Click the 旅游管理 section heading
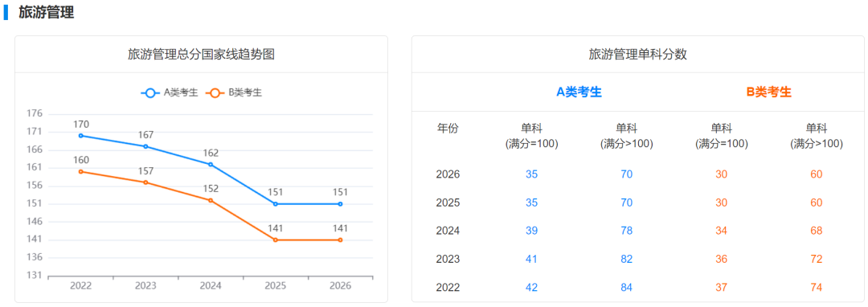Viewport: 868px width, 307px height. [x=47, y=13]
